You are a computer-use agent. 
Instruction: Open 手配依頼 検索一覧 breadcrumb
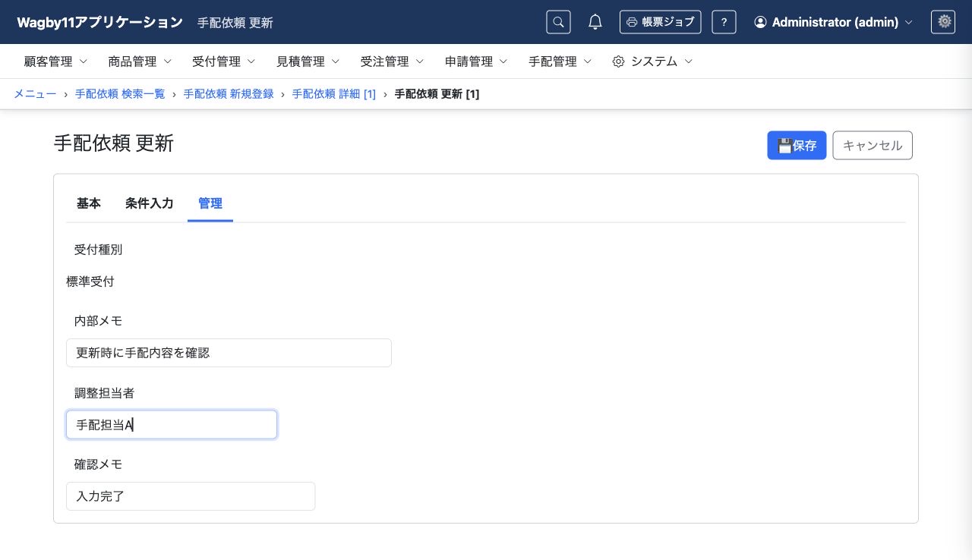(x=120, y=94)
